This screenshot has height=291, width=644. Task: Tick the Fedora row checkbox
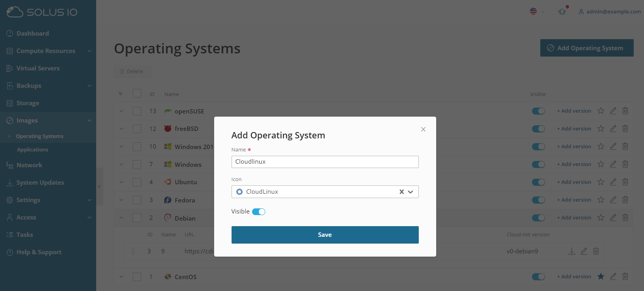[137, 200]
